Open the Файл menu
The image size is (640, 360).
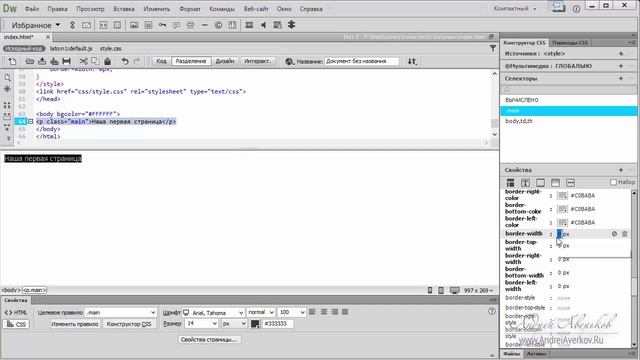pos(32,9)
